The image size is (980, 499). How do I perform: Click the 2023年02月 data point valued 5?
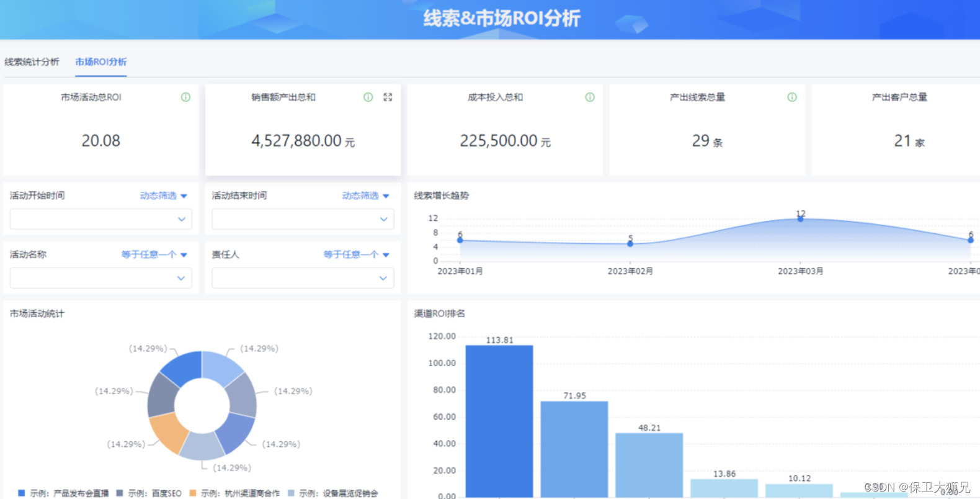(x=630, y=244)
